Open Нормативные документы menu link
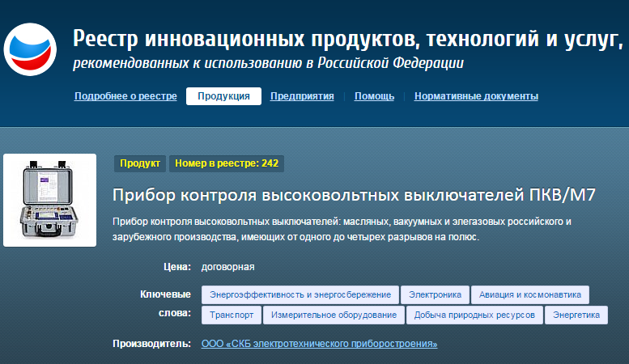The image size is (629, 364). click(x=476, y=96)
